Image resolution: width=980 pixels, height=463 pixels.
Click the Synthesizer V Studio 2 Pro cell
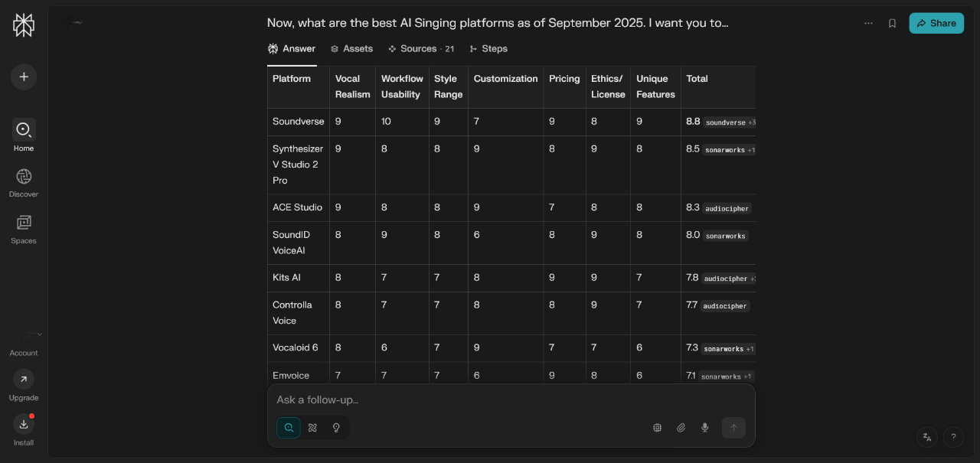pos(298,165)
